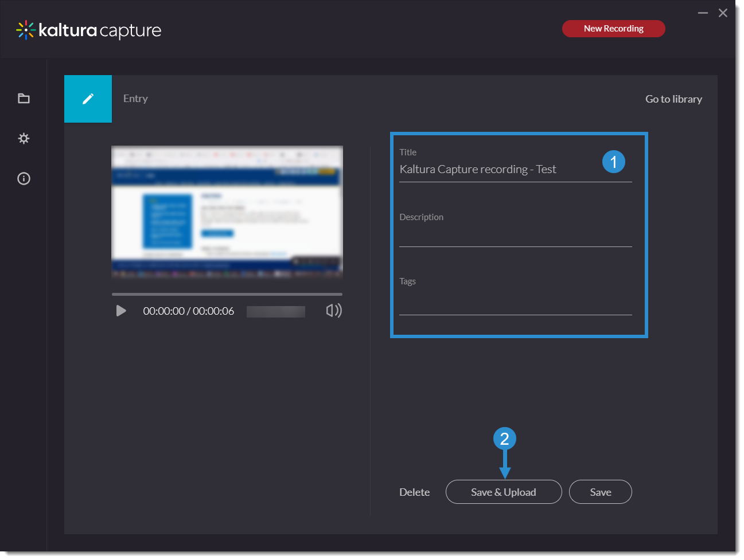Mute audio with the speaker icon

(333, 311)
